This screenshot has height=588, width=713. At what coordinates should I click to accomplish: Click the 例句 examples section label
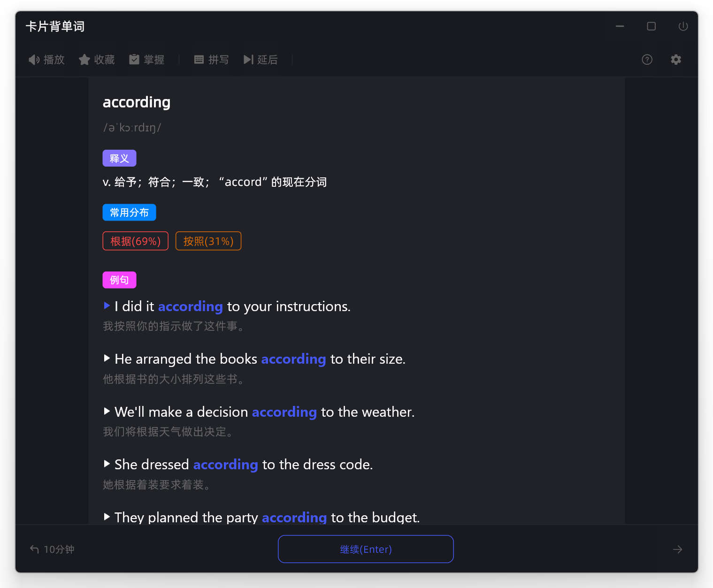coord(119,280)
